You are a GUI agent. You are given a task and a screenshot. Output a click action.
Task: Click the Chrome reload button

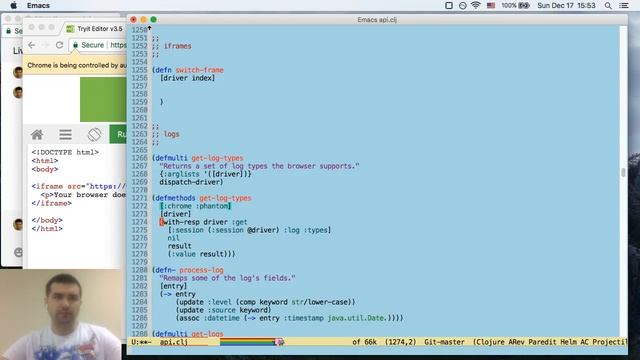point(59,45)
